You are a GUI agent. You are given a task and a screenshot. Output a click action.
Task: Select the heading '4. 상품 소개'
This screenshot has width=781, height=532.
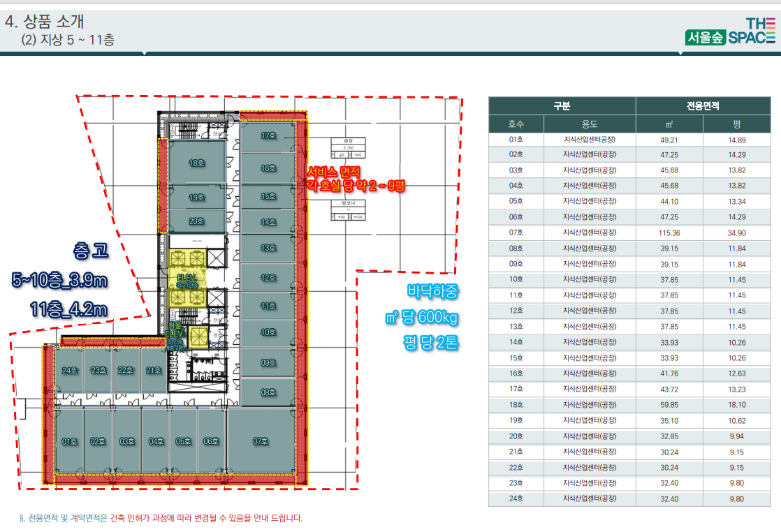45,22
